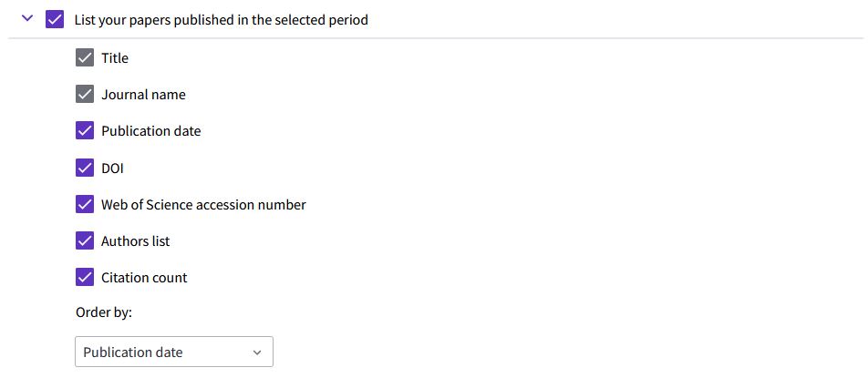
Task: Click the Order by dropdown arrow
Action: coord(257,352)
